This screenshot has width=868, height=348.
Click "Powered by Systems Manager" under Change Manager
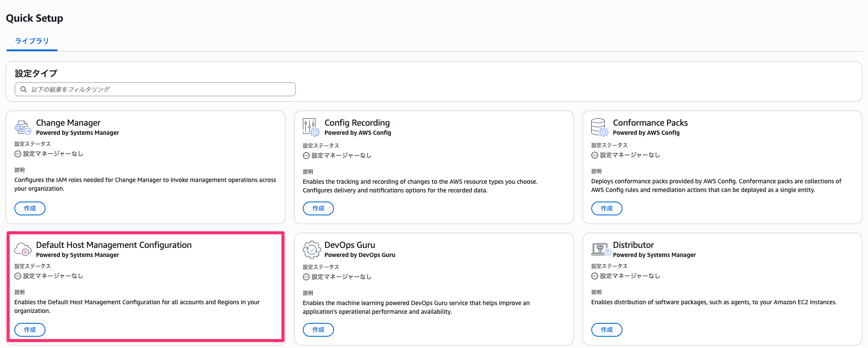77,133
